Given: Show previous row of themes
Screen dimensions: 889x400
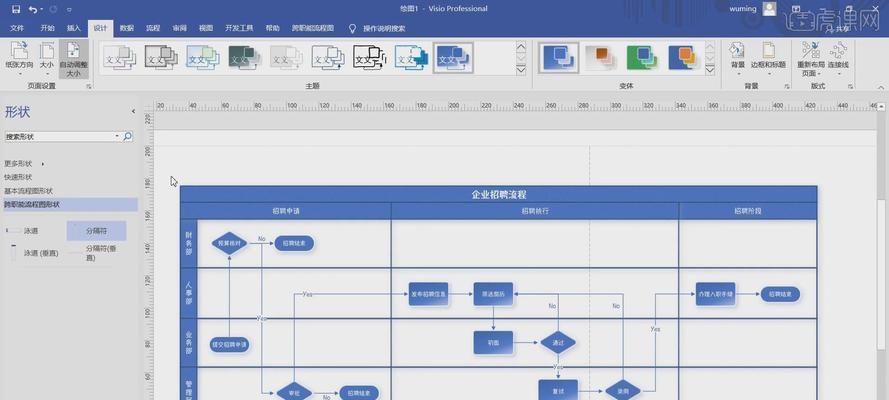Looking at the screenshot, I should click(x=521, y=46).
